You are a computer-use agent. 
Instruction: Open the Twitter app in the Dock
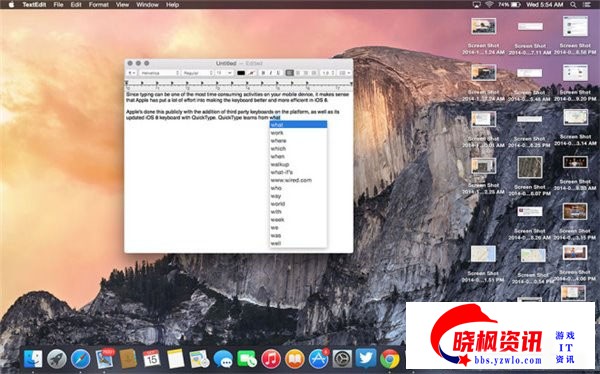tap(366, 358)
